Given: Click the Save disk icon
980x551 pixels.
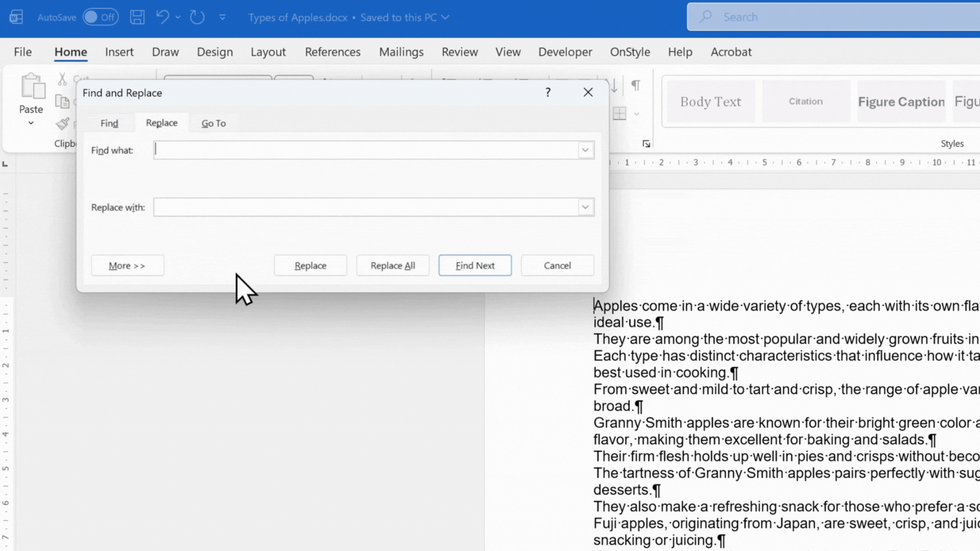Looking at the screenshot, I should [137, 17].
